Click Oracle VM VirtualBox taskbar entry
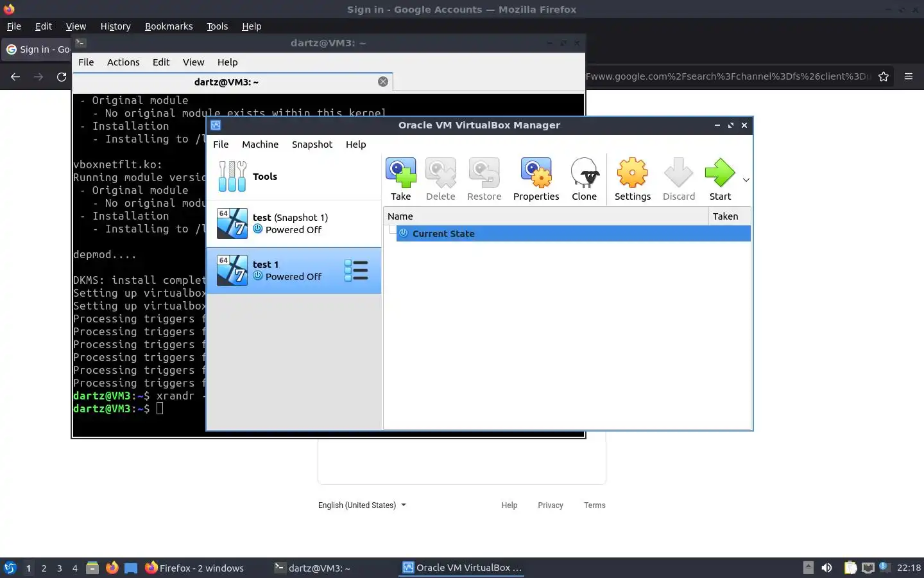 coord(461,568)
